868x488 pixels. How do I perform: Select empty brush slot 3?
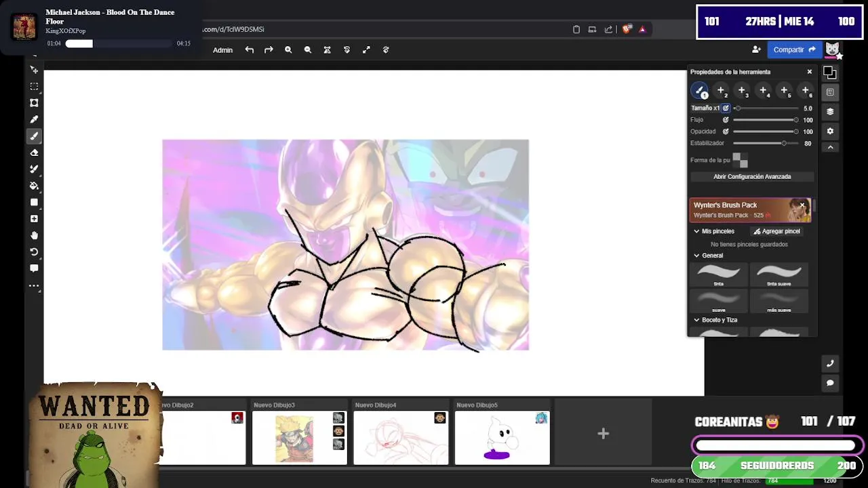tap(743, 90)
